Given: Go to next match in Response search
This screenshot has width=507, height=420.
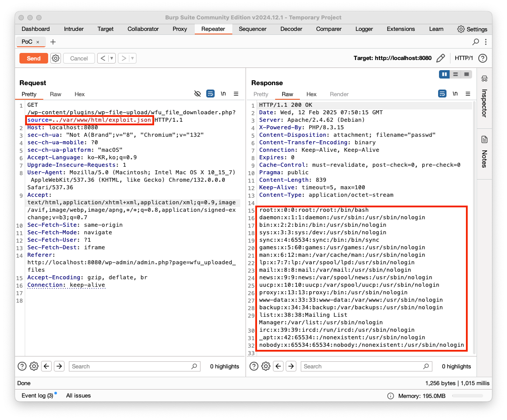Looking at the screenshot, I should coord(291,366).
